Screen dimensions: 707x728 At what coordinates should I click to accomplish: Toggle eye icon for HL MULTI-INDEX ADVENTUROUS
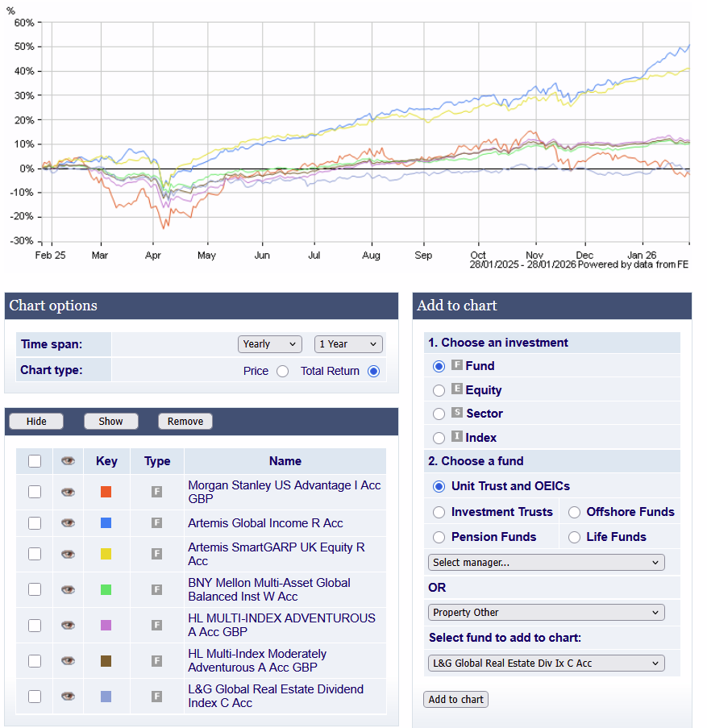click(68, 625)
